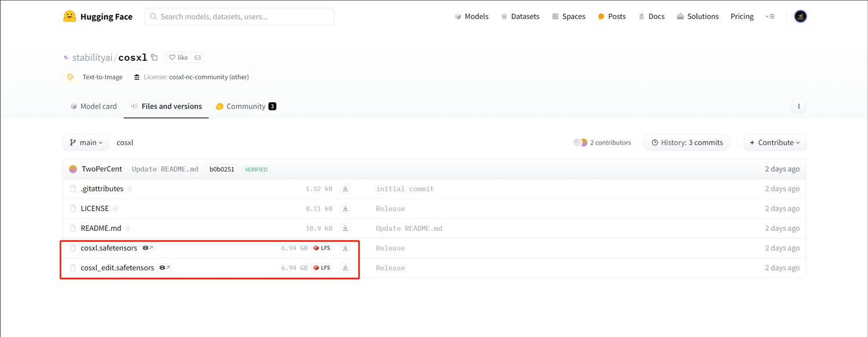Open the b0b0251 commit hash
Screen dimensions: 868x337
click(x=222, y=169)
